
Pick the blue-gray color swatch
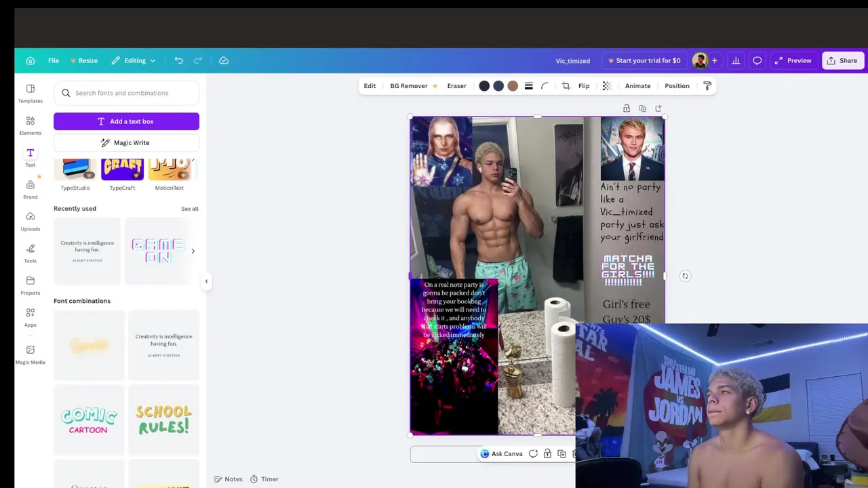pos(498,86)
